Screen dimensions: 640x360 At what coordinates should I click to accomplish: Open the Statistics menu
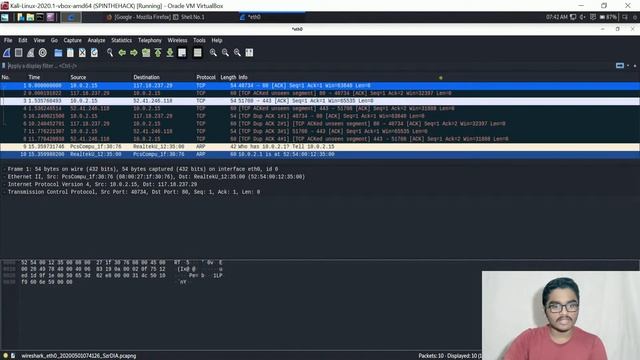(122, 40)
